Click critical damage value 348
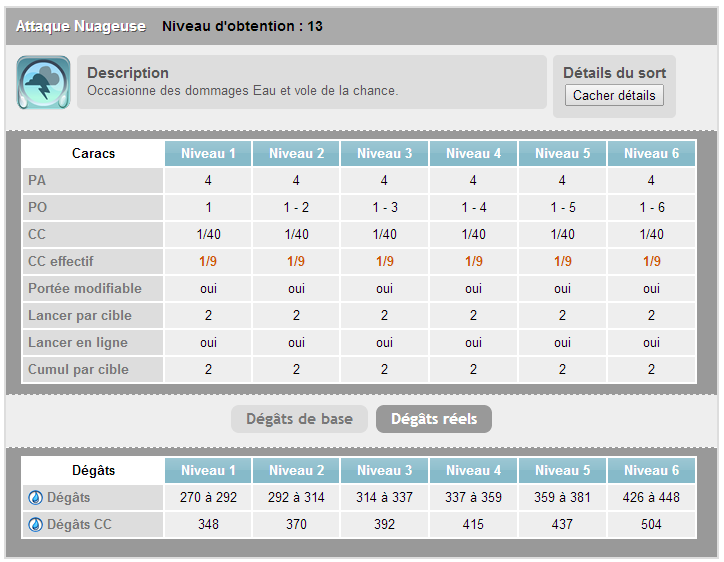The height and width of the screenshot is (562, 724). click(208, 525)
